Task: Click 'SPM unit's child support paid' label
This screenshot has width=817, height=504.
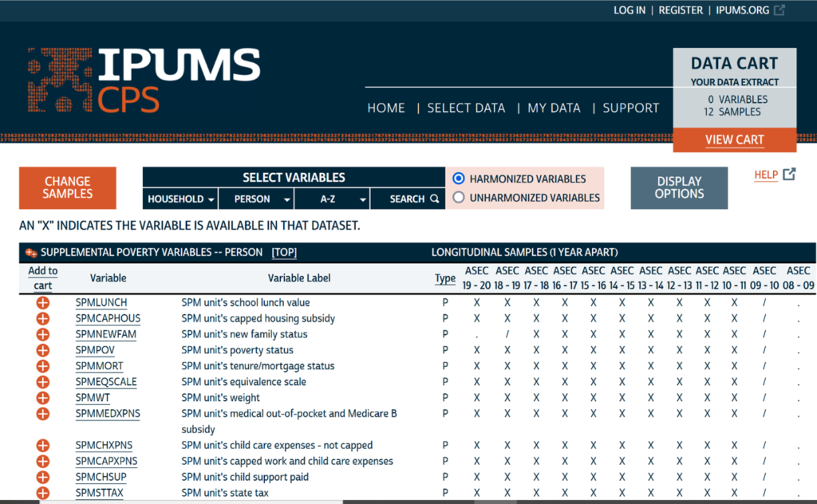Action: [x=245, y=478]
